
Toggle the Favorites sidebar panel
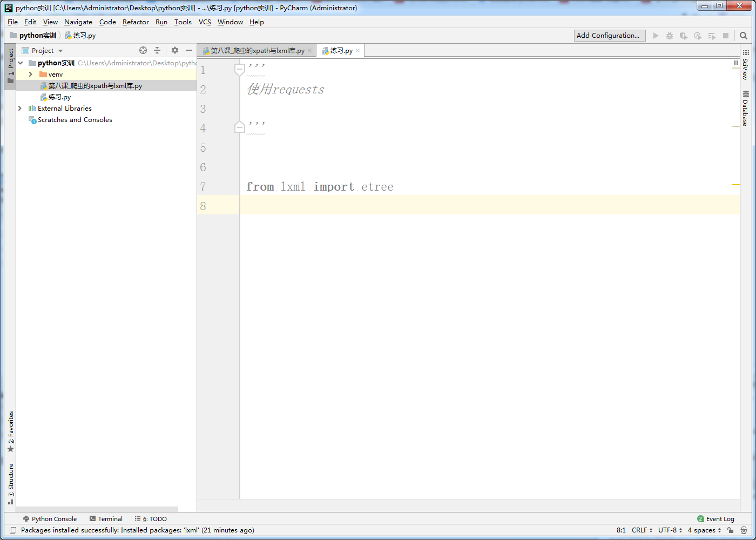click(11, 429)
